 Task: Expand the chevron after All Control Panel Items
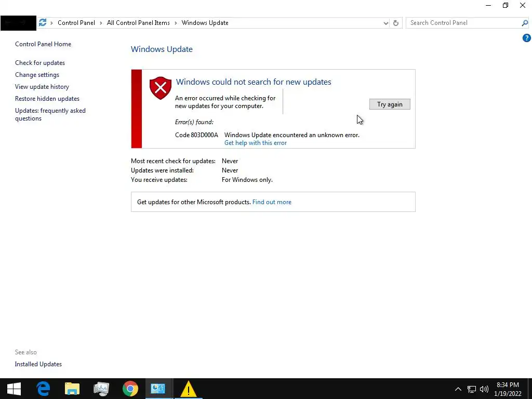click(176, 23)
